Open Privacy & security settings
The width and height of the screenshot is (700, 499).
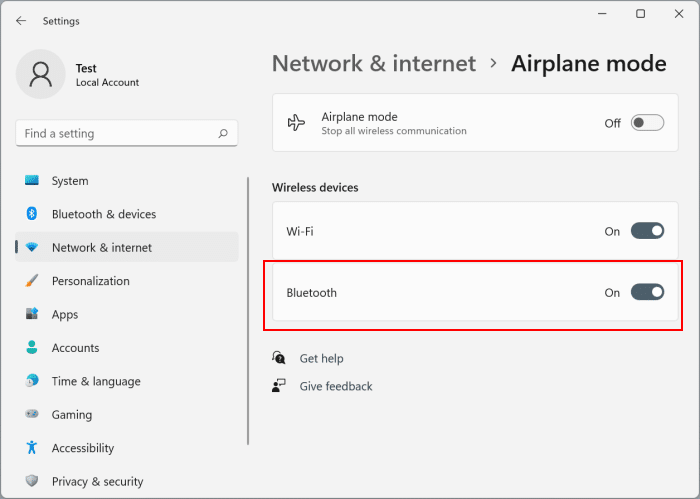pyautogui.click(x=127, y=481)
